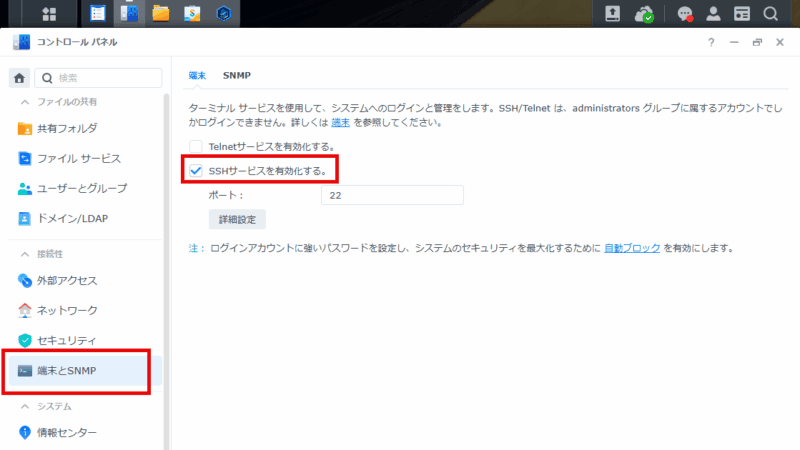
Task: Click the sidebar 検索 search field
Action: [98, 78]
